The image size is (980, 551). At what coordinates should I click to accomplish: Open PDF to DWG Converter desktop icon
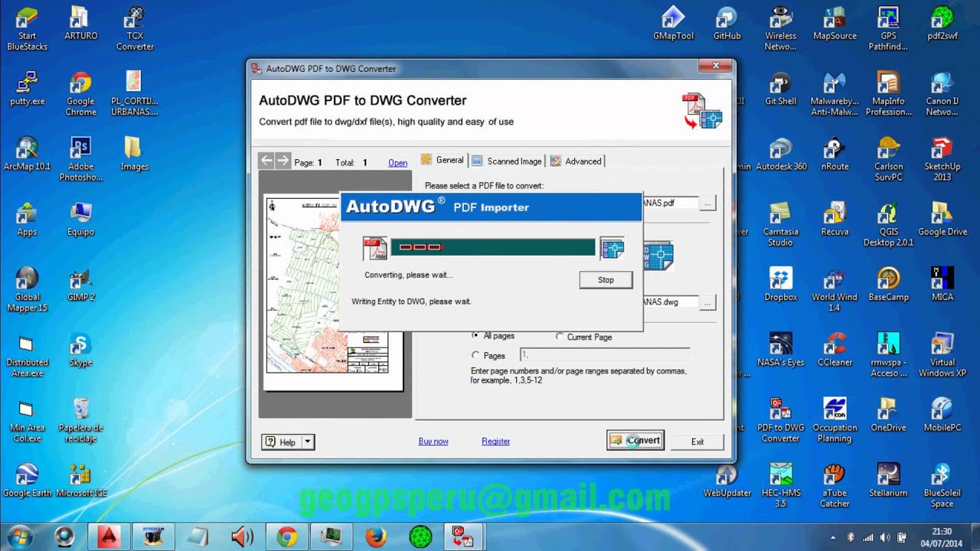[780, 421]
